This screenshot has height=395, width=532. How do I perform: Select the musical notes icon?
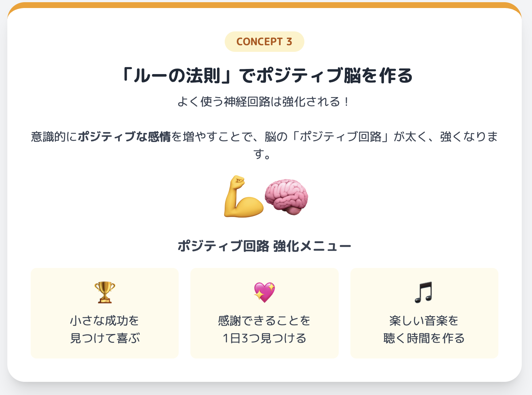pos(424,292)
